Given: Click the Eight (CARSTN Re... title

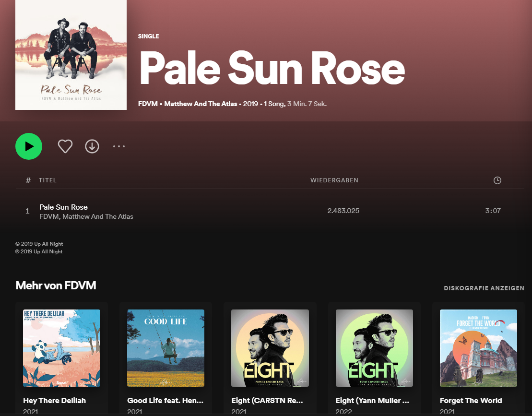Looking at the screenshot, I should [267, 400].
